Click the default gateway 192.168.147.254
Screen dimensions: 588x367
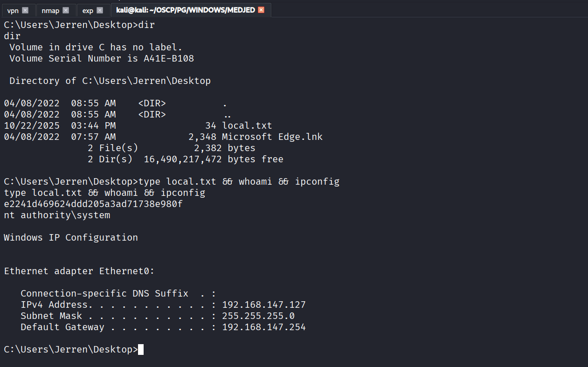tap(264, 327)
